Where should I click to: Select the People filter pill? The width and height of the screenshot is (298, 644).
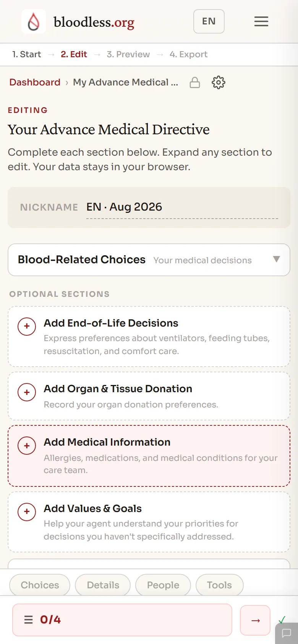[x=163, y=585]
